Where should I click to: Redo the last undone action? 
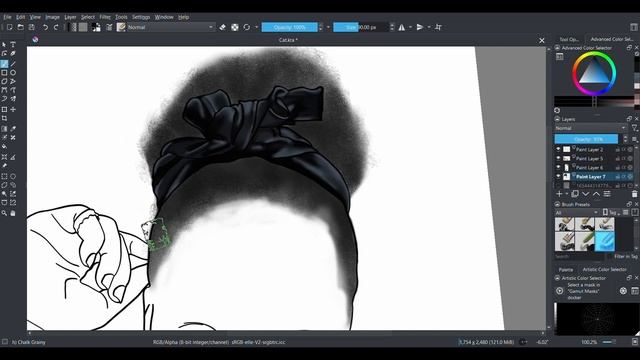point(56,27)
